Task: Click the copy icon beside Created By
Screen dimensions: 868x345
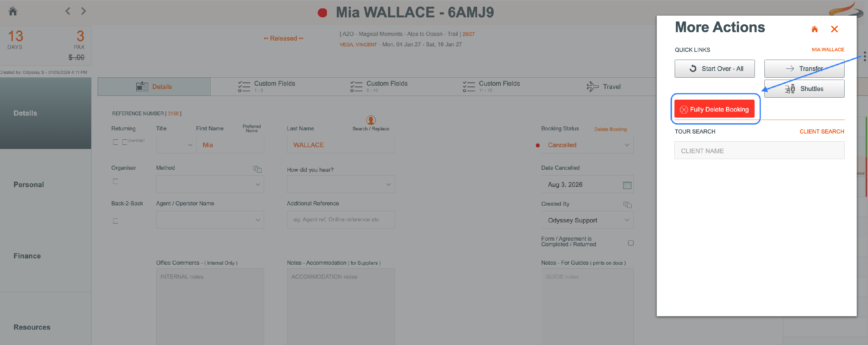Action: (x=627, y=205)
